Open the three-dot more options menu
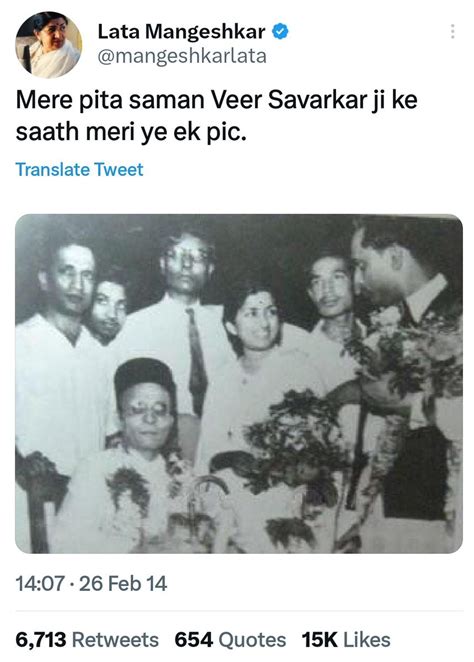The height and width of the screenshot is (662, 474). click(452, 32)
